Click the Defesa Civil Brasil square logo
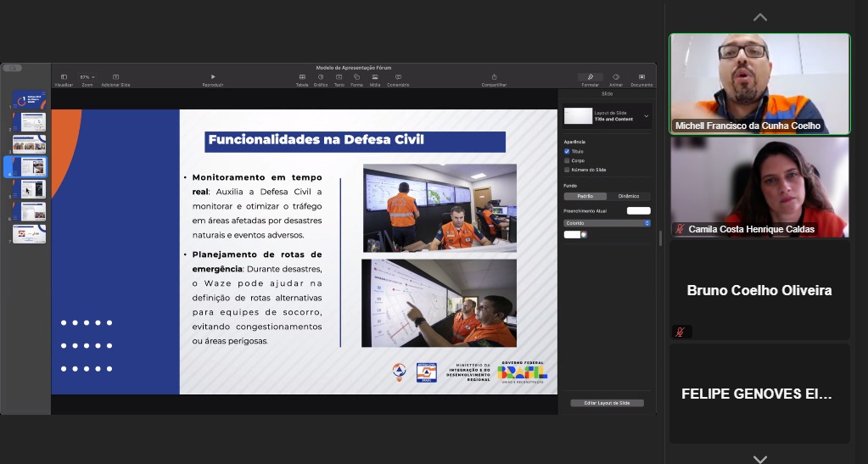Viewport: 868px width, 464px height. (427, 372)
